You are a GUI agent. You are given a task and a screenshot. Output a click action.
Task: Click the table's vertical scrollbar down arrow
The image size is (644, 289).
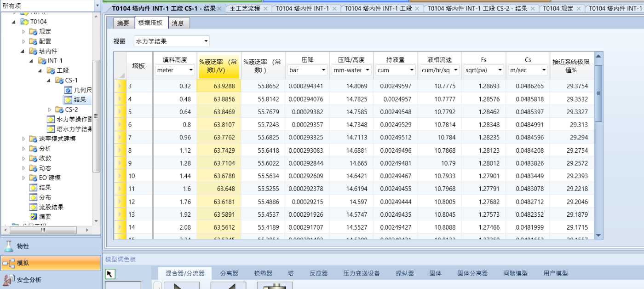coord(598,235)
